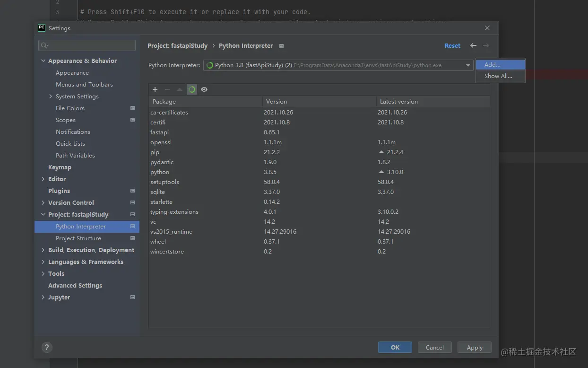Select the typing-extensions package row
The image size is (588, 368).
[x=319, y=212]
